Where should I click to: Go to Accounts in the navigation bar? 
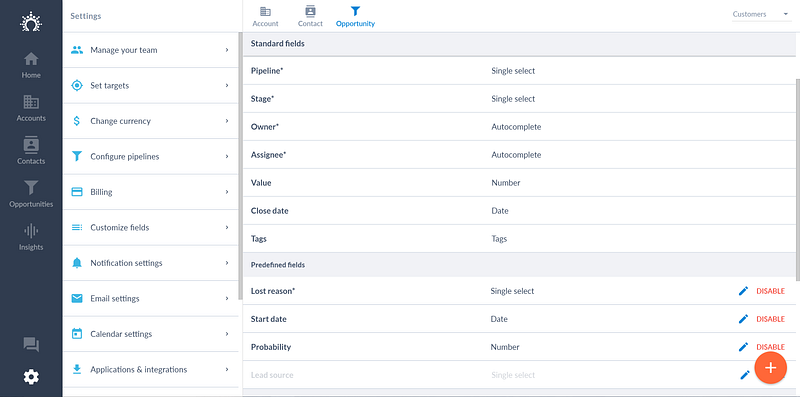pos(31,108)
